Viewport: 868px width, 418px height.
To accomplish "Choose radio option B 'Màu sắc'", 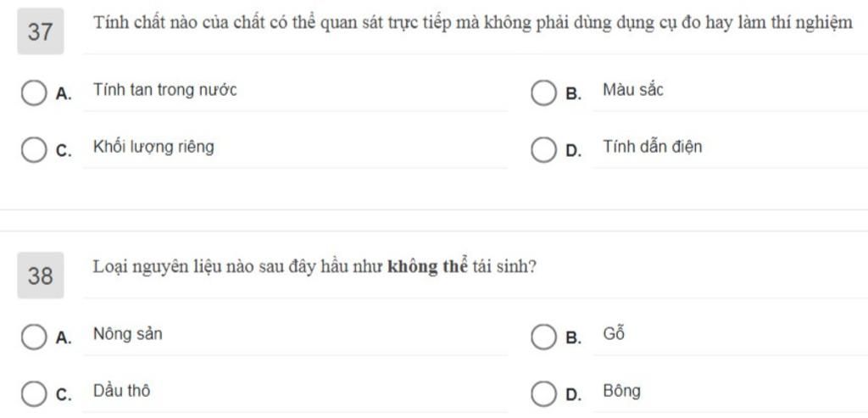I will click(x=543, y=93).
